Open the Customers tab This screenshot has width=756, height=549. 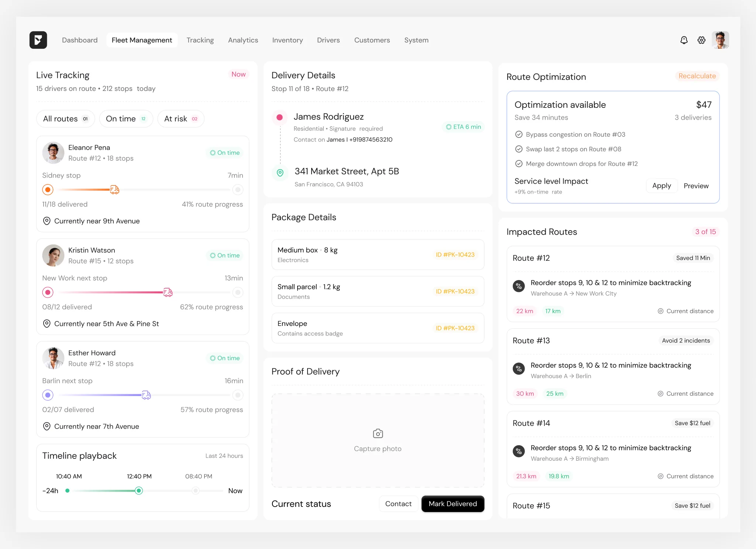[x=372, y=40]
